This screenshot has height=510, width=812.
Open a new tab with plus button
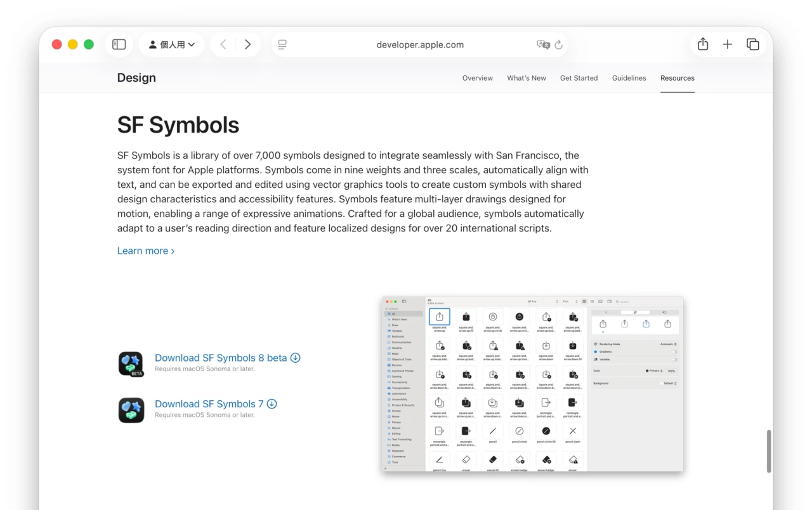pyautogui.click(x=728, y=44)
